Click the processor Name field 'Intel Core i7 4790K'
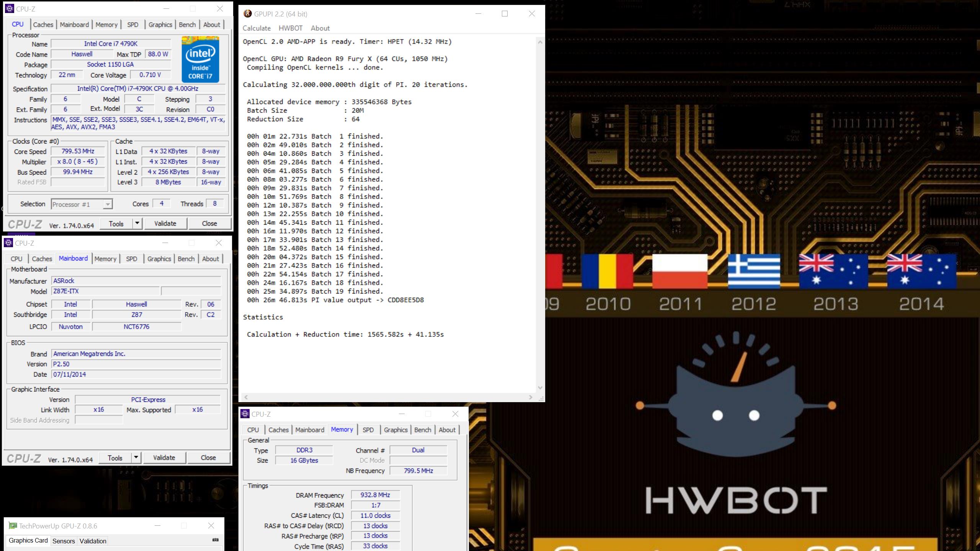Screen dimensions: 980x551 (111, 44)
